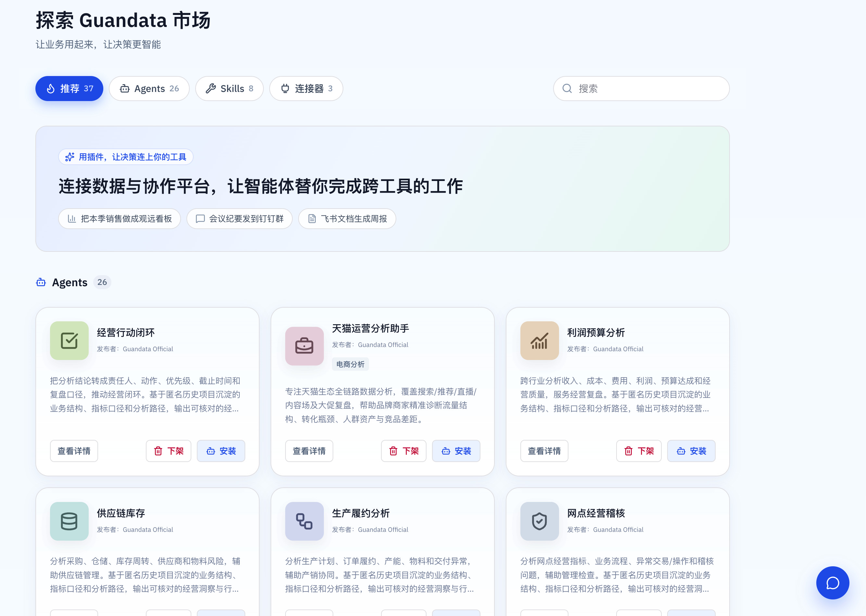Click the 供应链库存 description text
Viewport: 866px width, 616px height.
(x=146, y=575)
